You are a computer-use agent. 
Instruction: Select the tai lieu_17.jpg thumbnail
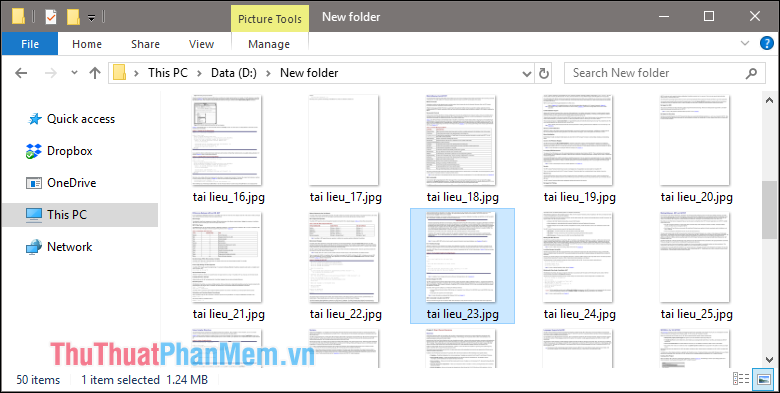point(344,140)
